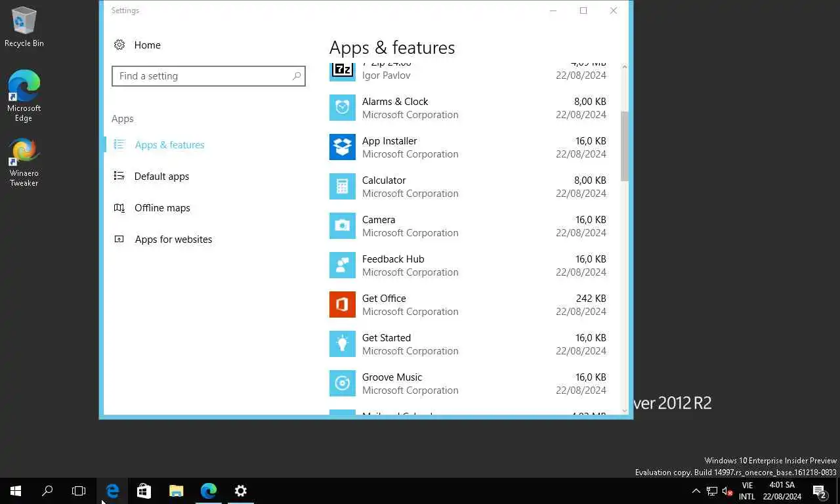
Task: Open Recycle Bin on the desktop
Action: tap(24, 27)
